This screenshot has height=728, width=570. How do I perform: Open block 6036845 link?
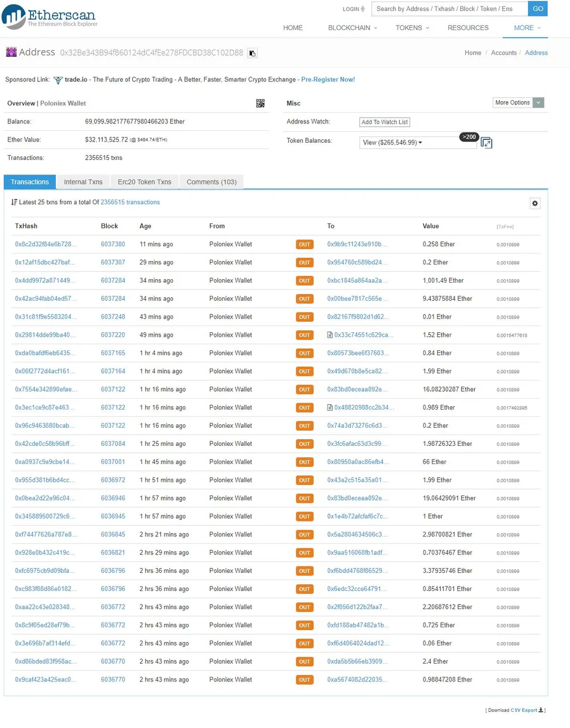113,535
